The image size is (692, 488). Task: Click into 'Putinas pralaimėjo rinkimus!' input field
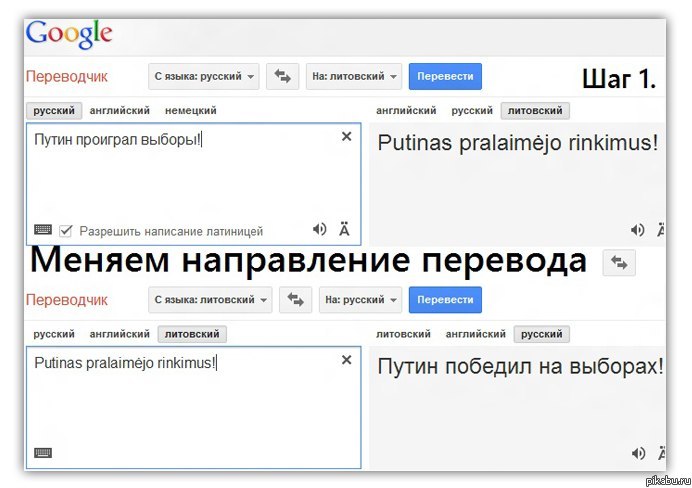[193, 407]
